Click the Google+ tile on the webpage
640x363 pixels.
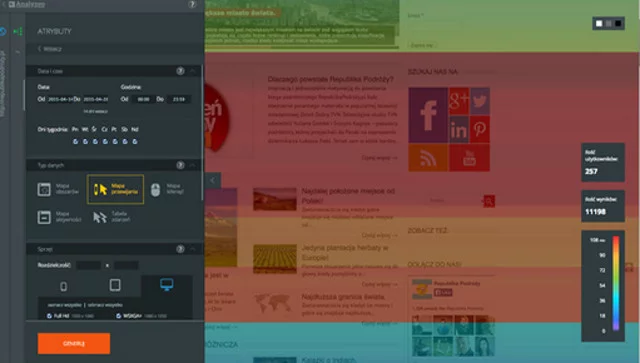coord(459,101)
